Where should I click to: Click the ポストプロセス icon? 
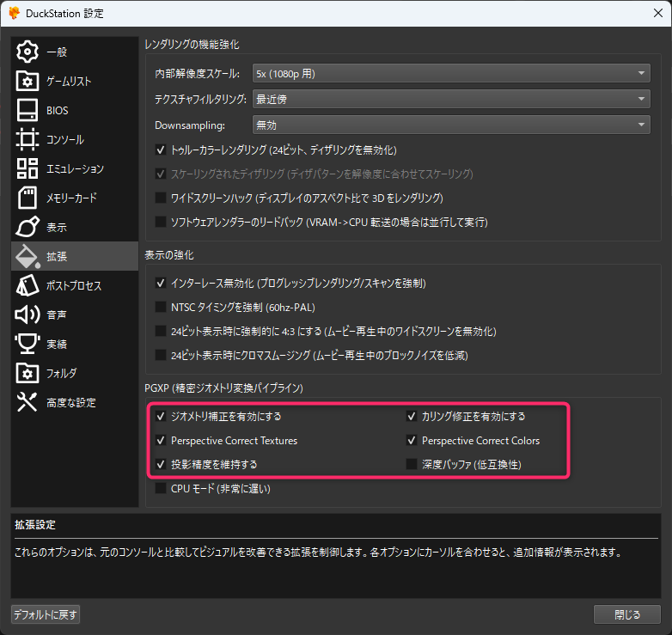pyautogui.click(x=27, y=285)
